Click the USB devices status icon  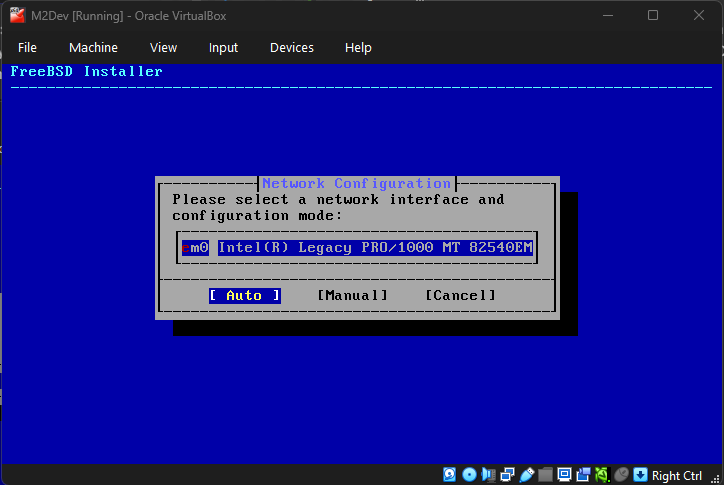click(x=526, y=474)
